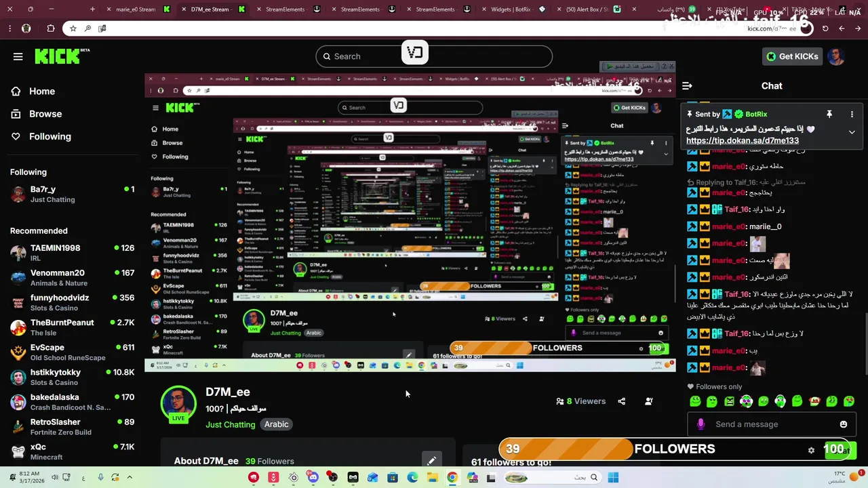Viewport: 868px width, 488px height.
Task: Click the chat settings gear icon
Action: click(x=811, y=449)
